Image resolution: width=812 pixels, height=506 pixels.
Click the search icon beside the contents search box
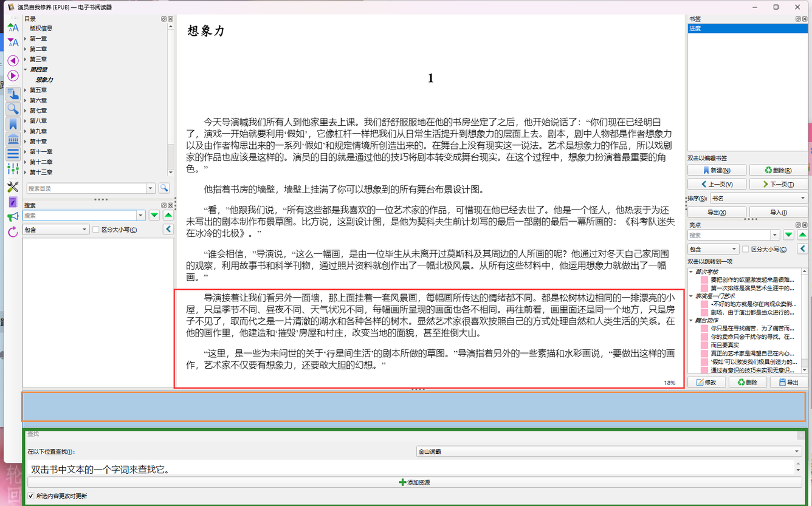tap(163, 188)
